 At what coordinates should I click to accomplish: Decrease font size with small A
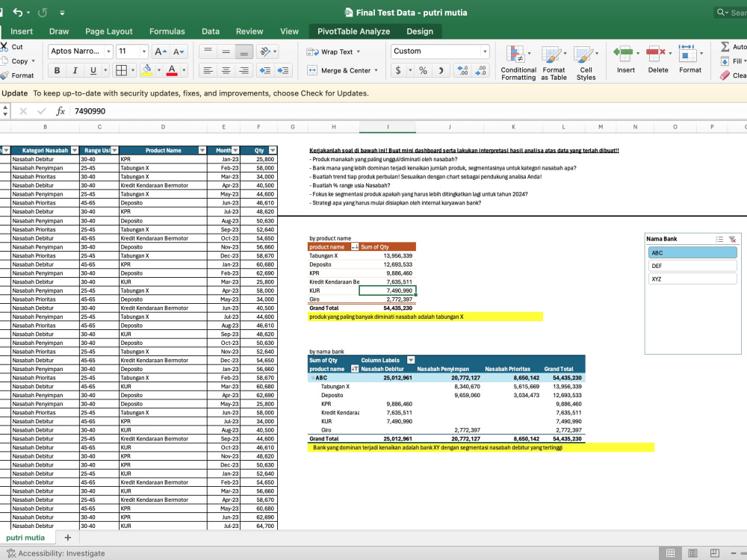(x=179, y=52)
